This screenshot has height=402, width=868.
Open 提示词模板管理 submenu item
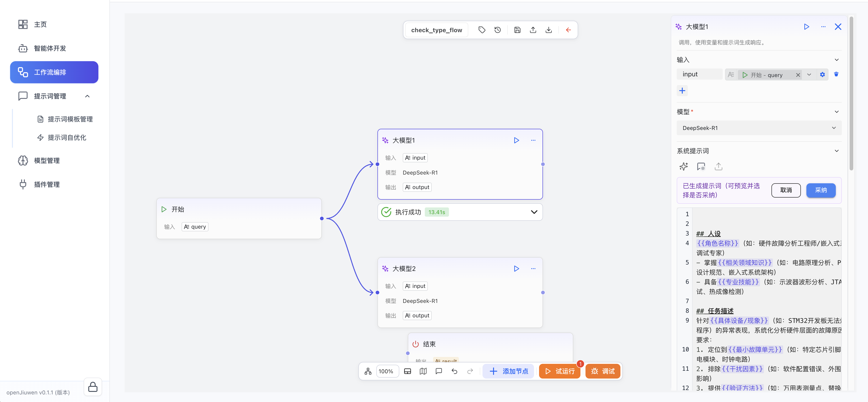pyautogui.click(x=70, y=119)
